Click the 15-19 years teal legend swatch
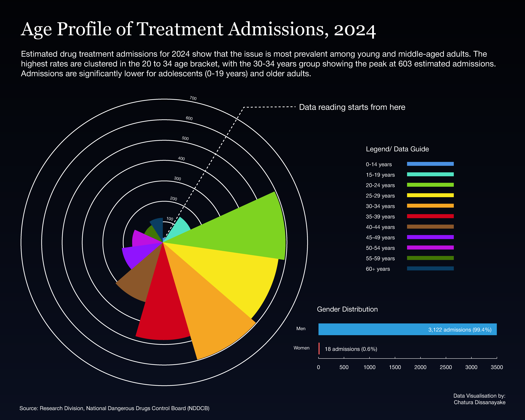 point(430,174)
